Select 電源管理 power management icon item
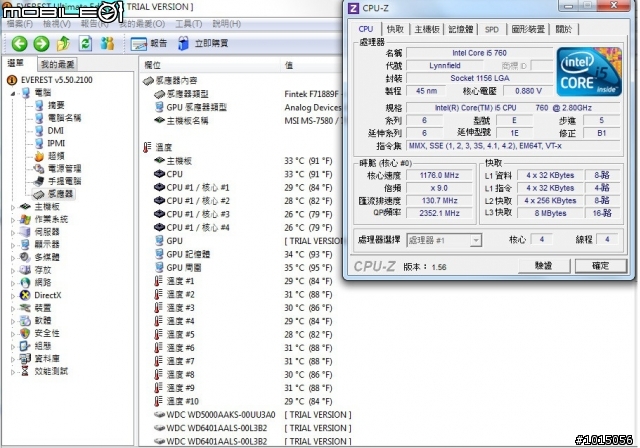 pos(39,169)
